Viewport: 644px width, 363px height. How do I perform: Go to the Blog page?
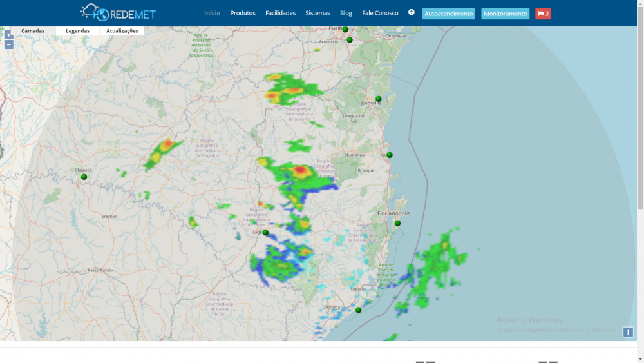346,13
